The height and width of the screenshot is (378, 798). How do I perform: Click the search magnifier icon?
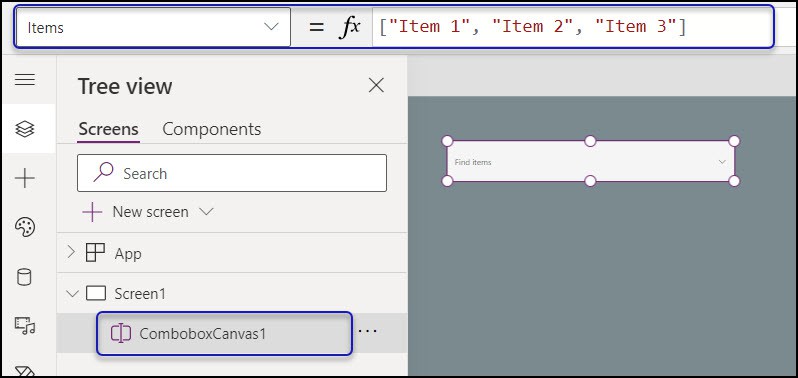pos(103,172)
